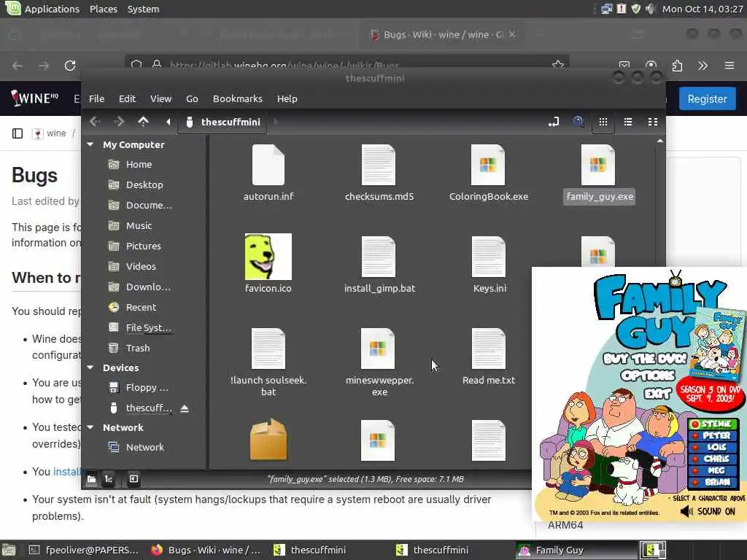Open the View menu

161,98
